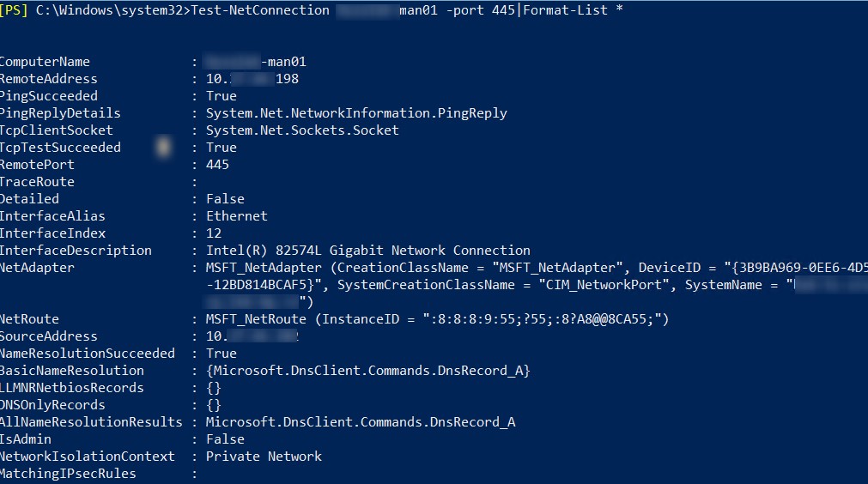Screen dimensions: 868x484
Task: Click the MSFT_NetRoute InstanceID text
Action: click(x=437, y=319)
